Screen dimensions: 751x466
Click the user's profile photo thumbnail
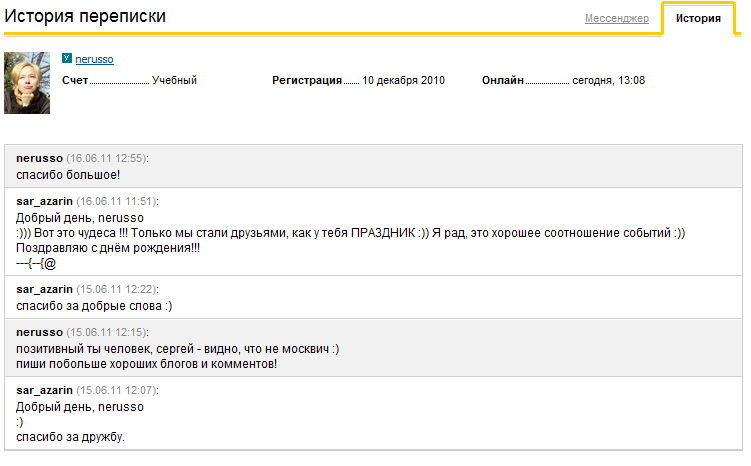pos(28,83)
